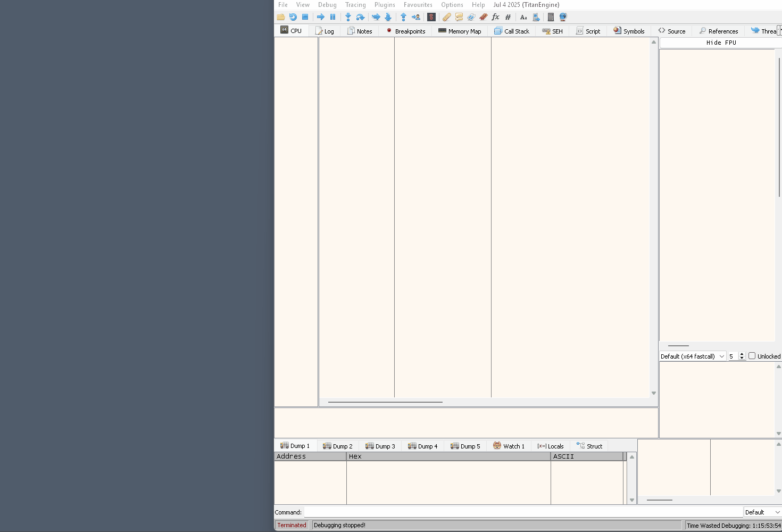
Task: Toggle the Unlocked checkbox
Action: (x=752, y=356)
